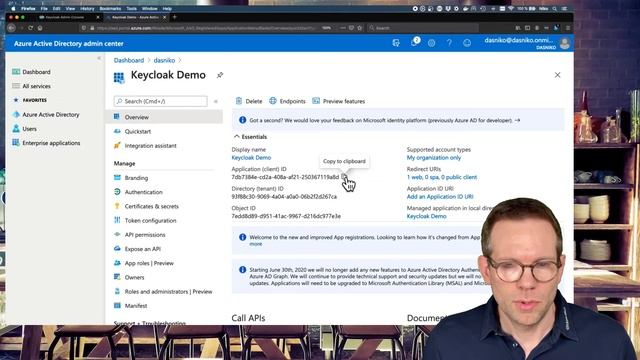Open the directory and subscription filter icon
The height and width of the screenshot is (360, 640).
[396, 43]
